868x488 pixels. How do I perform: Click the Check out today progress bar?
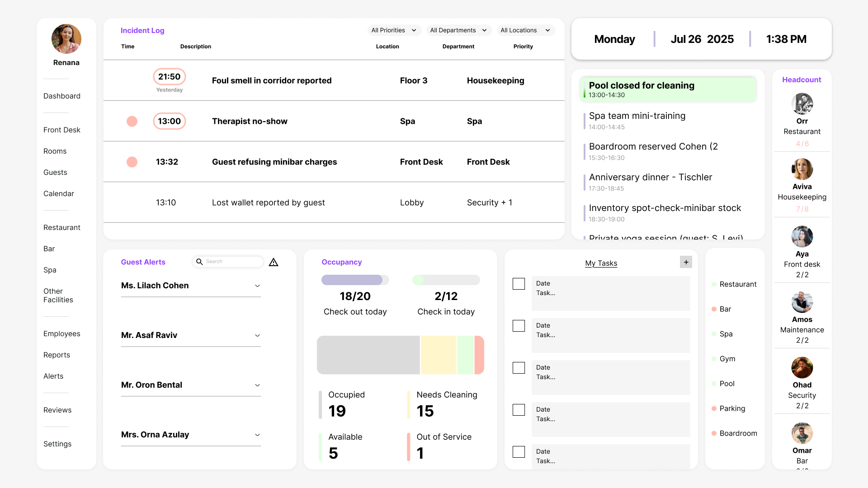tap(355, 280)
